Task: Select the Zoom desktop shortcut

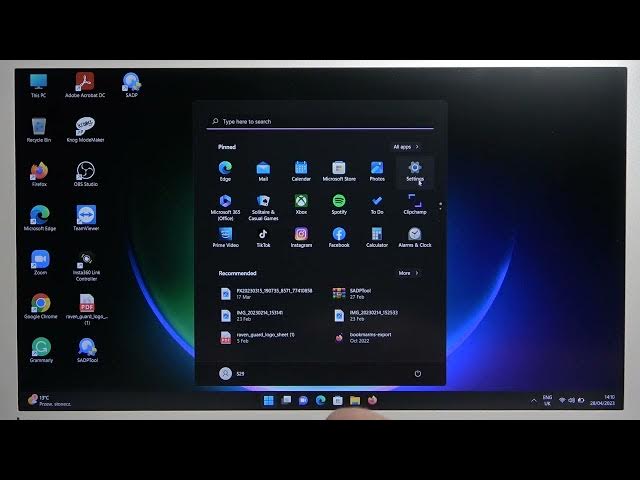Action: [40, 262]
